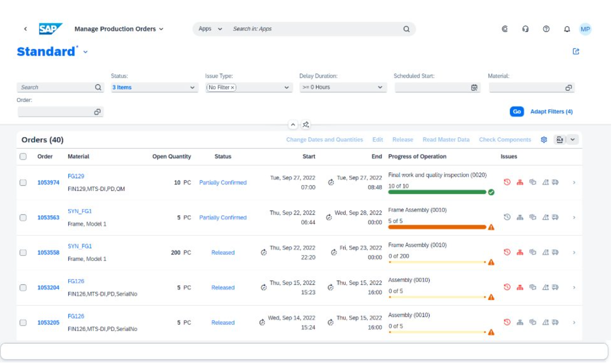Image resolution: width=613 pixels, height=364 pixels.
Task: Click Check Components toolbar action
Action: [x=505, y=140]
